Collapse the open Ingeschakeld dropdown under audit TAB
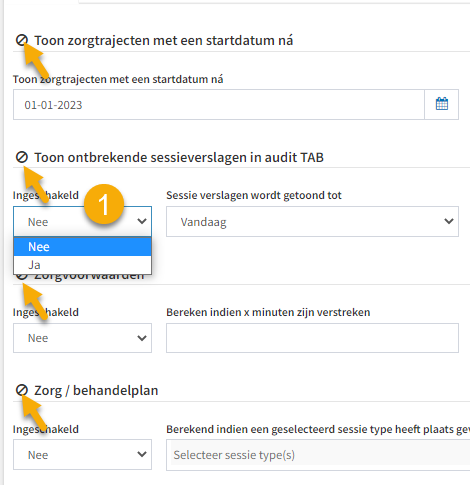The width and height of the screenshot is (470, 485). [82, 222]
